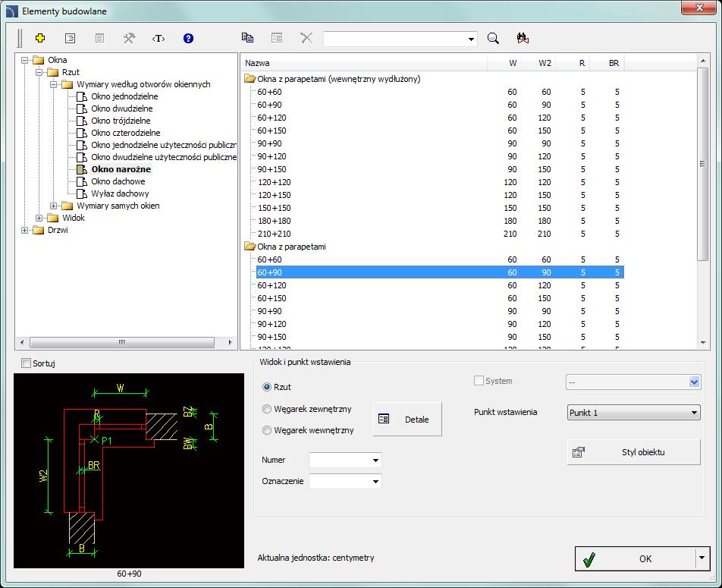Click the Drzwi folder icon
This screenshot has height=588, width=722.
pos(39,230)
